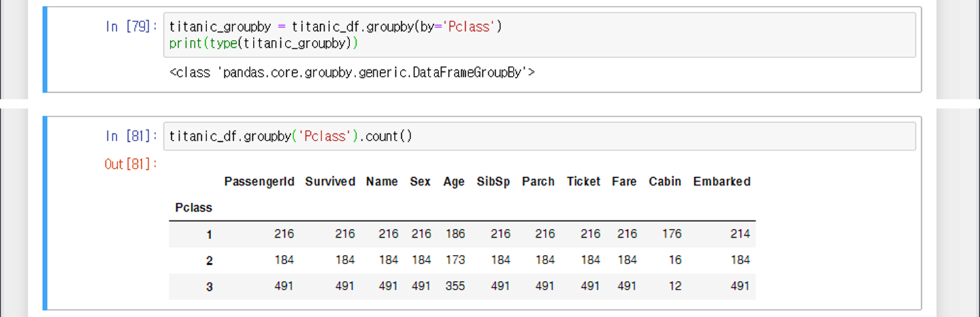The height and width of the screenshot is (317, 980).
Task: Click the row index 2 label
Action: coord(209,261)
